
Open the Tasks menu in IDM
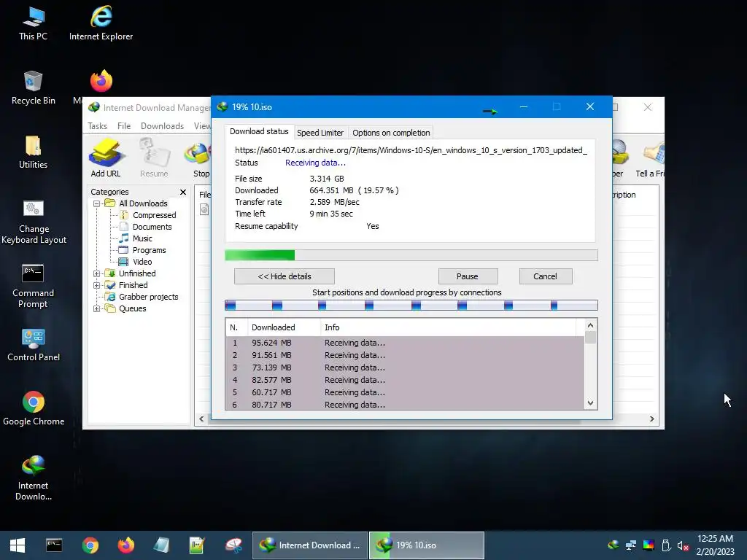coord(97,126)
